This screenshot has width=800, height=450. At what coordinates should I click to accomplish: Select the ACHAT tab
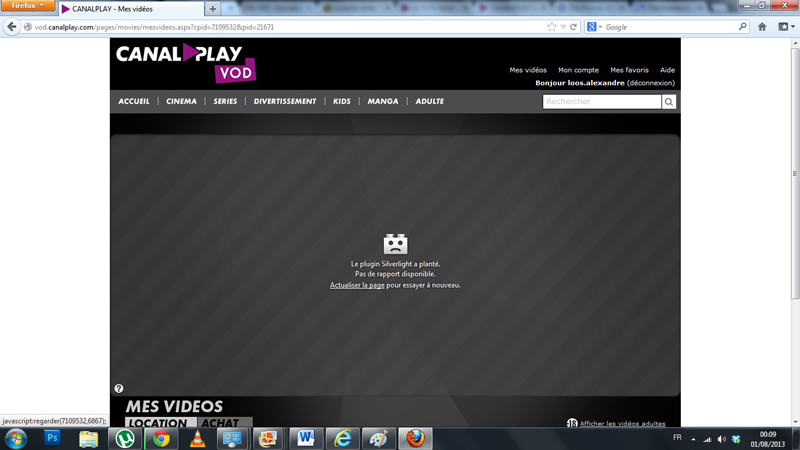224,422
